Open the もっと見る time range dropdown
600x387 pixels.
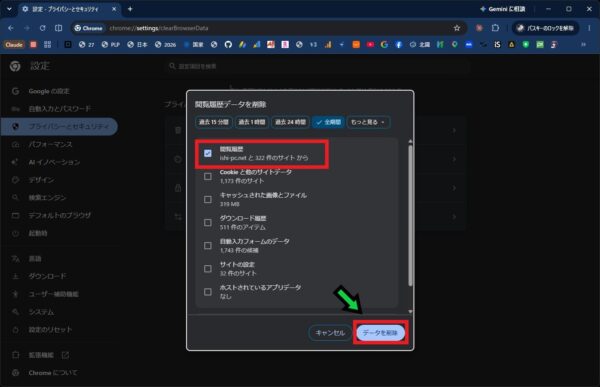(x=368, y=122)
